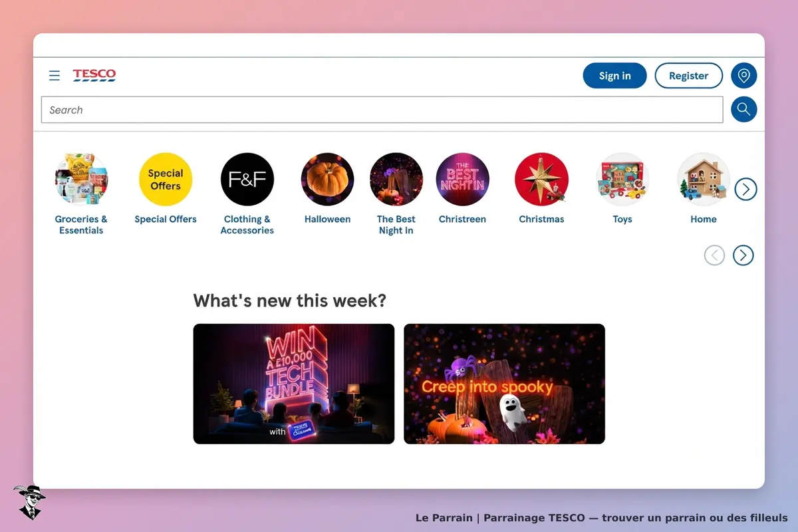Click the Home link text
This screenshot has width=798, height=532.
click(704, 219)
